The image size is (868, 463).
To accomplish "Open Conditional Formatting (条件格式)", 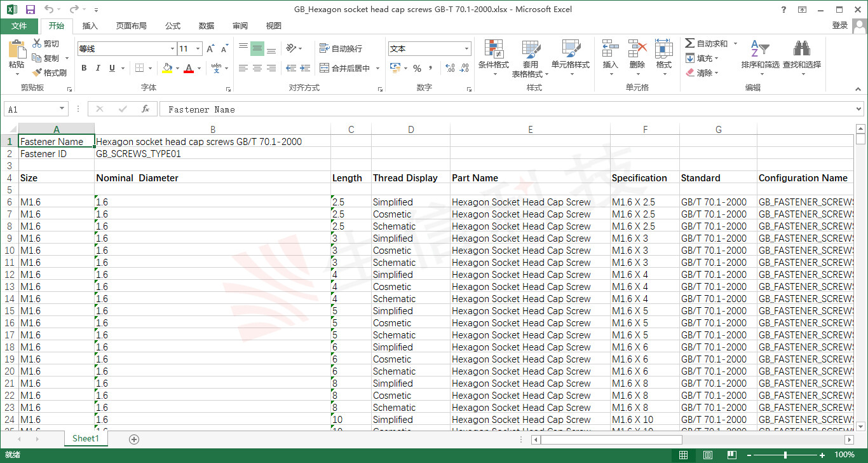I will tap(494, 59).
